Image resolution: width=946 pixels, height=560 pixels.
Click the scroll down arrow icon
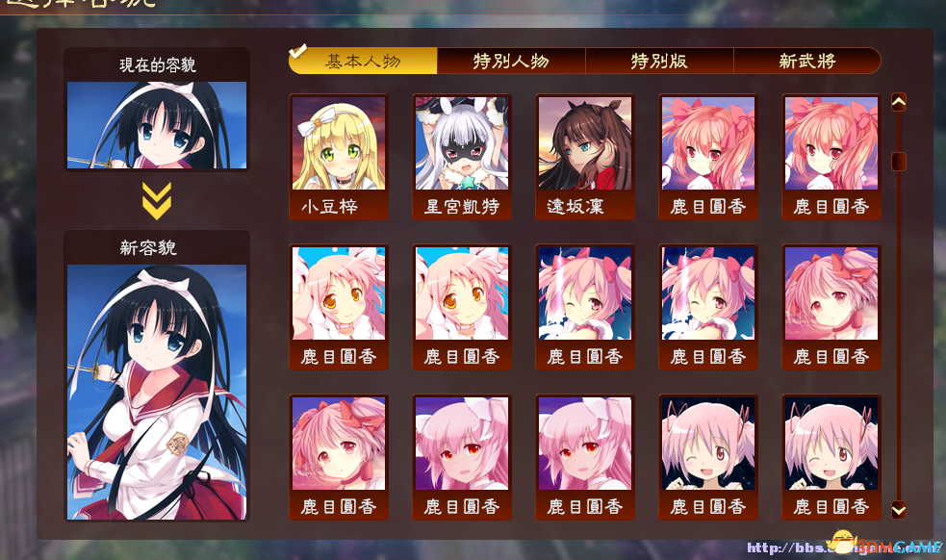(x=898, y=510)
